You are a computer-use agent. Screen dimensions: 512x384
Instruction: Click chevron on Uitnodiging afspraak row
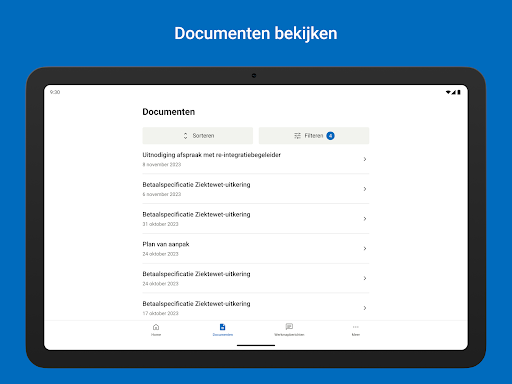coord(365,159)
